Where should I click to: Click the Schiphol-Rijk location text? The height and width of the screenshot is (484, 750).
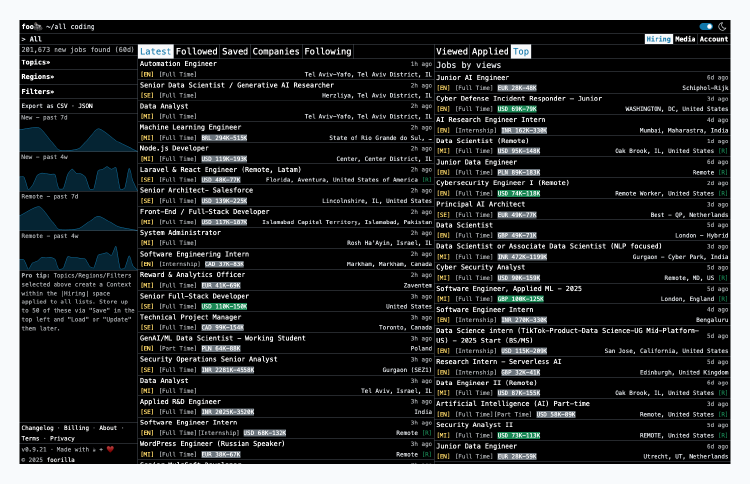click(x=705, y=88)
